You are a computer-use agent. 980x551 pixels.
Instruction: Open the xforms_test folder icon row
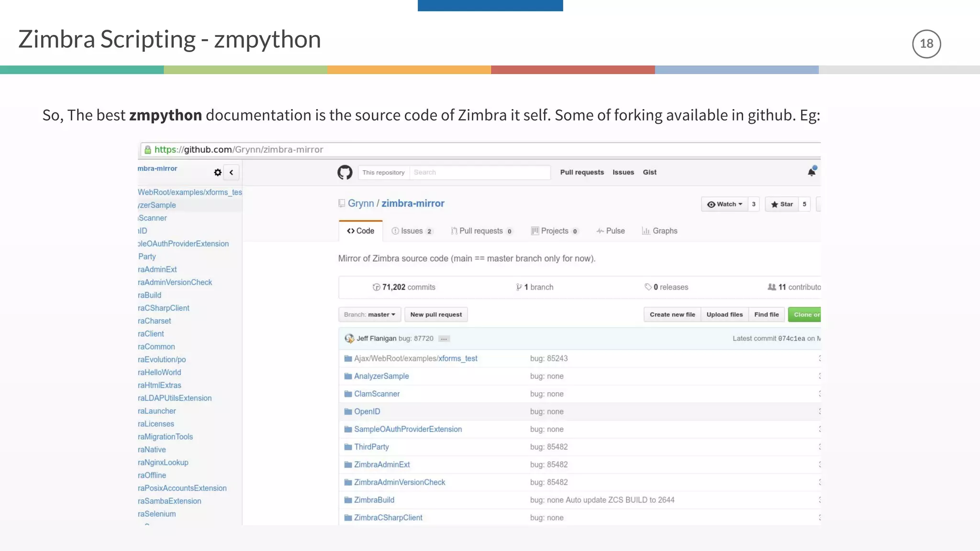click(348, 359)
